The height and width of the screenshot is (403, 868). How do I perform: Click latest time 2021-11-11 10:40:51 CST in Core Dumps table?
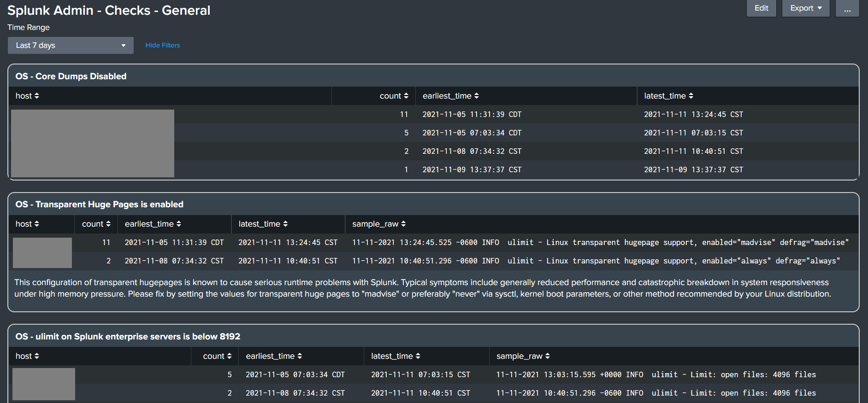click(693, 151)
